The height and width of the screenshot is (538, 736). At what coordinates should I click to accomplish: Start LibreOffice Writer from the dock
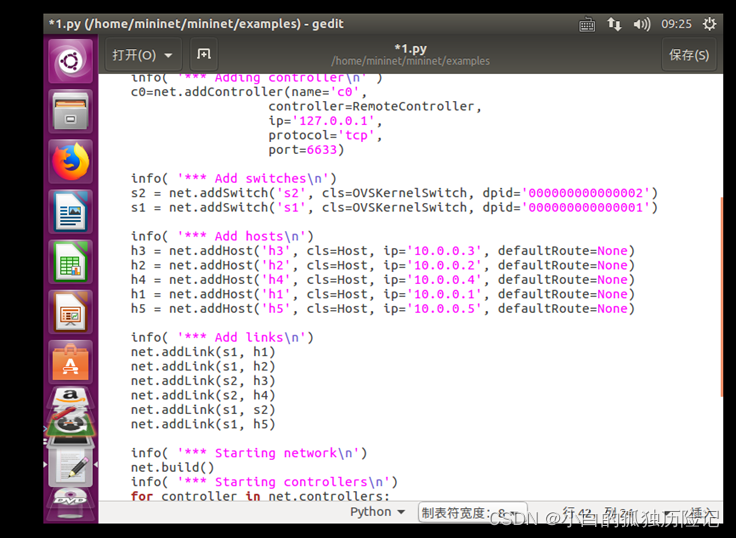pyautogui.click(x=70, y=212)
